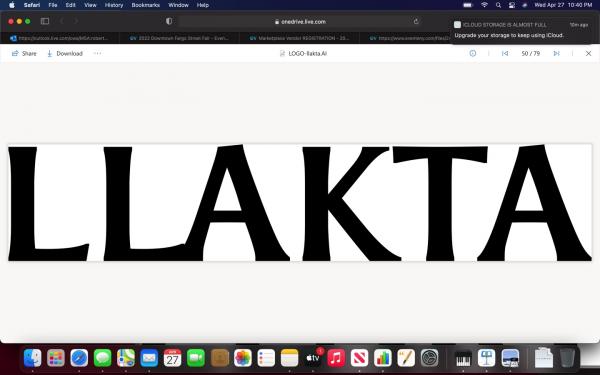Open Messages from the Dock

[x=103, y=359]
